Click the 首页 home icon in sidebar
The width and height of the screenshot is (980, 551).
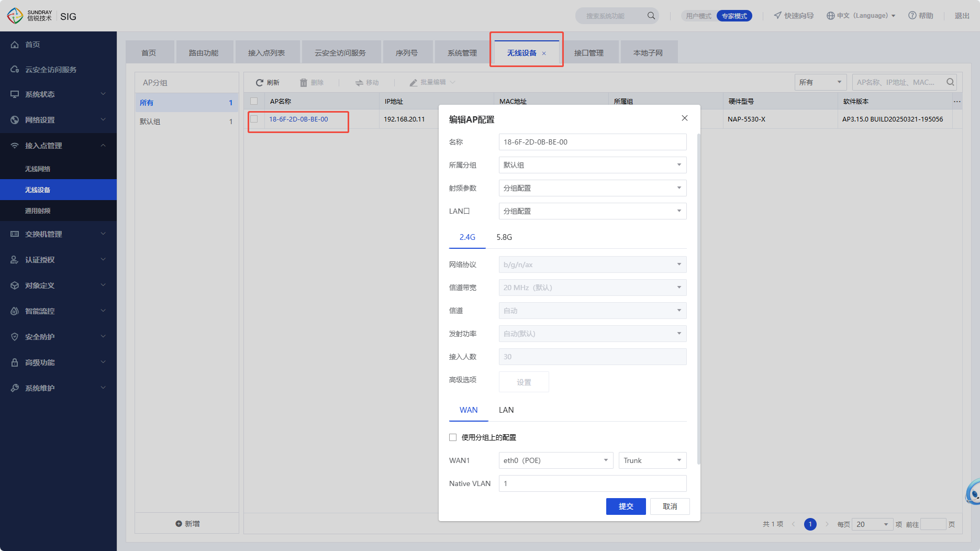coord(15,45)
